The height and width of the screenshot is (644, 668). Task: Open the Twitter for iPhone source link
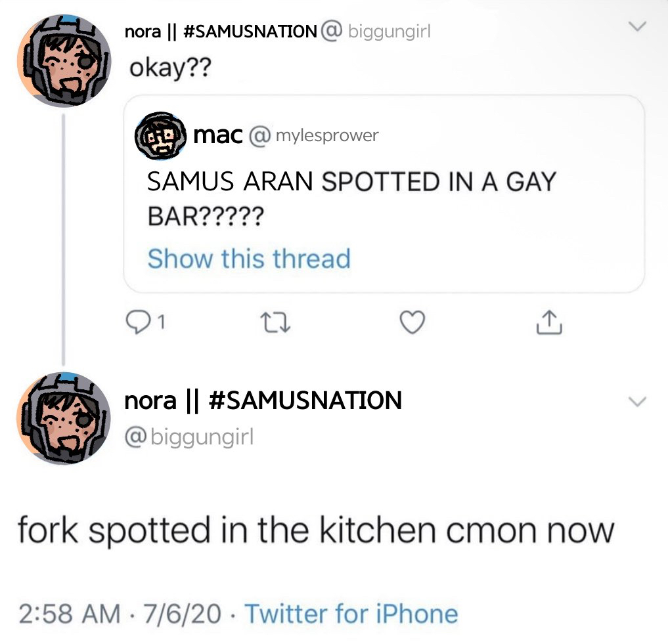(351, 614)
